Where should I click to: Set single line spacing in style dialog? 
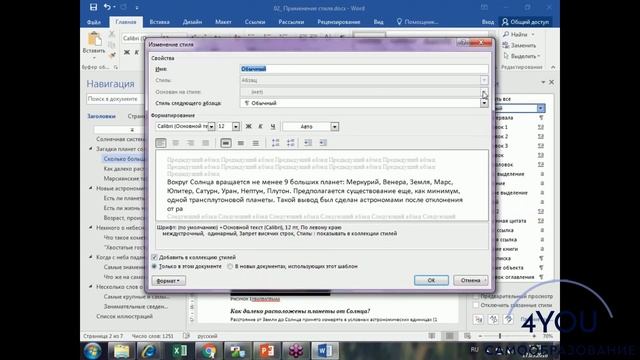pyautogui.click(x=226, y=143)
